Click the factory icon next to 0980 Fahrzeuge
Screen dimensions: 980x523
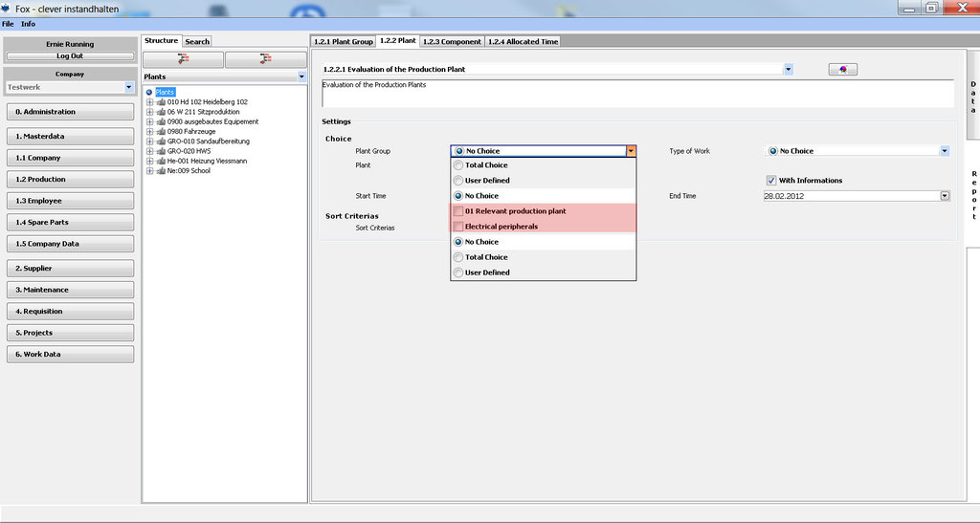point(160,132)
